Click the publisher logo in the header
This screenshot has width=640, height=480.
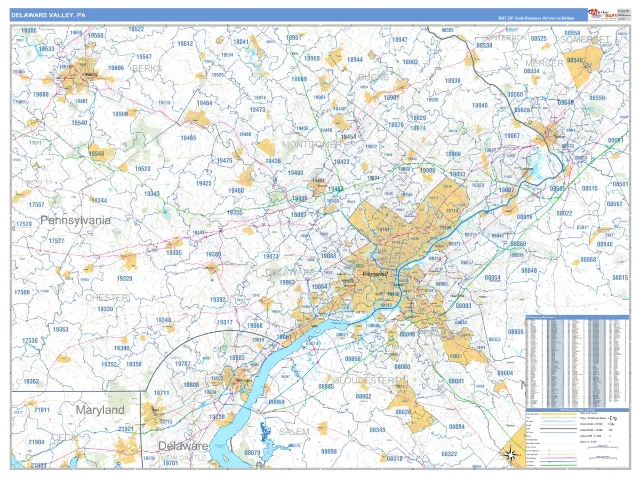(602, 14)
